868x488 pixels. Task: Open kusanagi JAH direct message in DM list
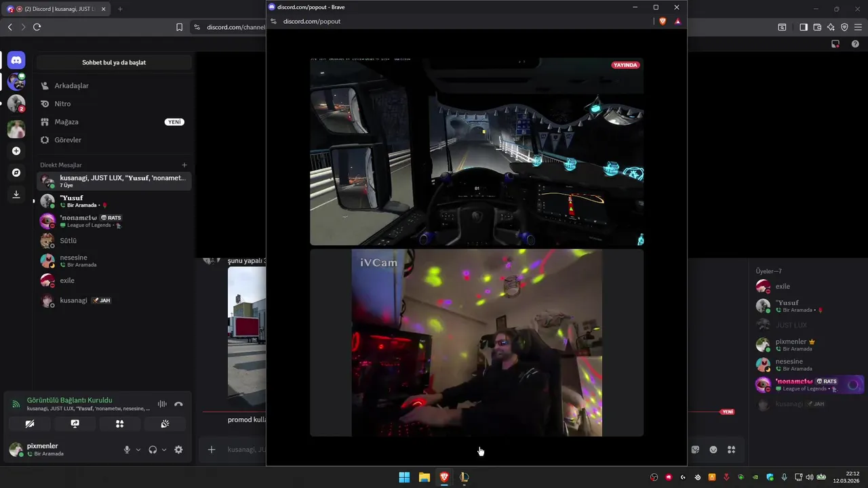114,300
